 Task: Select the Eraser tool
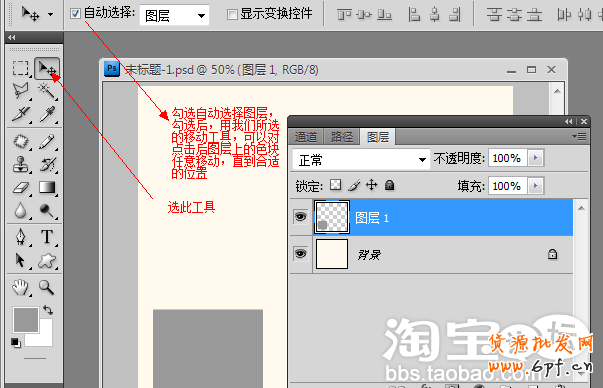tap(20, 188)
